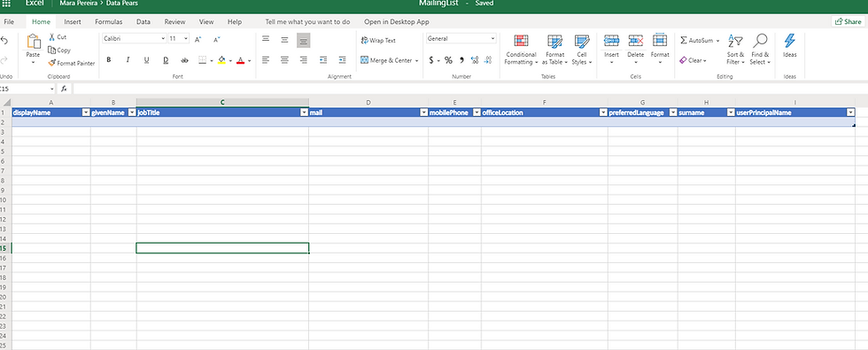Image resolution: width=868 pixels, height=350 pixels.
Task: Apply currency dollar format
Action: pyautogui.click(x=431, y=60)
